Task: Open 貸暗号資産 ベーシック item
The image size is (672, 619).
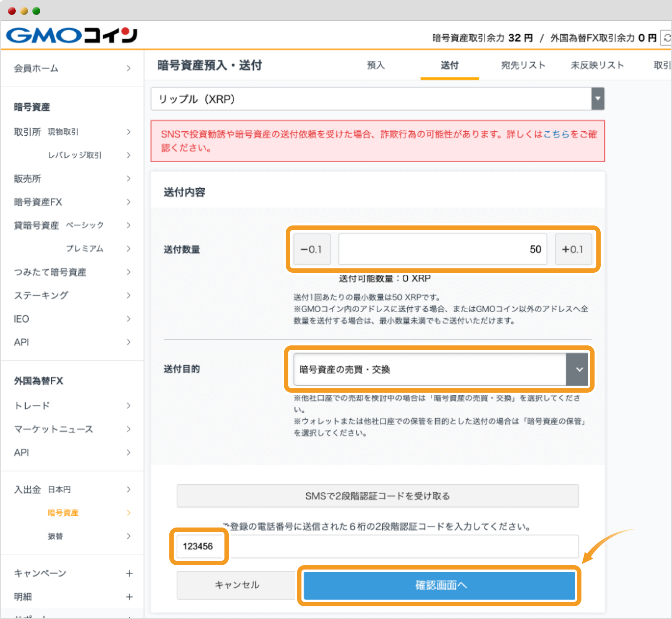Action: pos(72,225)
